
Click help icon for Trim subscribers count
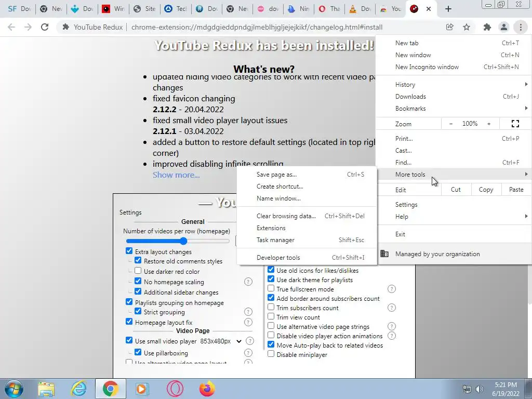tap(392, 308)
